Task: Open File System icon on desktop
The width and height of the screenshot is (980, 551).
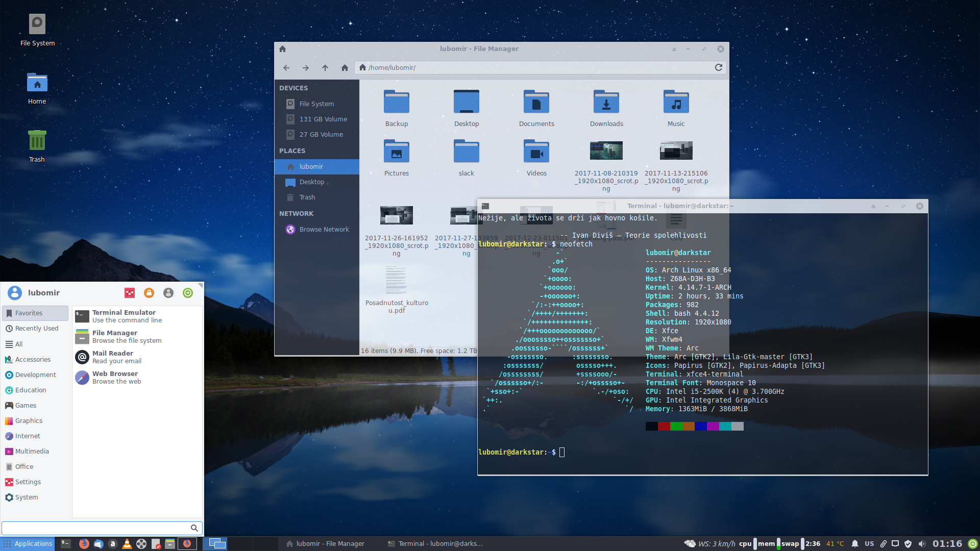Action: (37, 30)
